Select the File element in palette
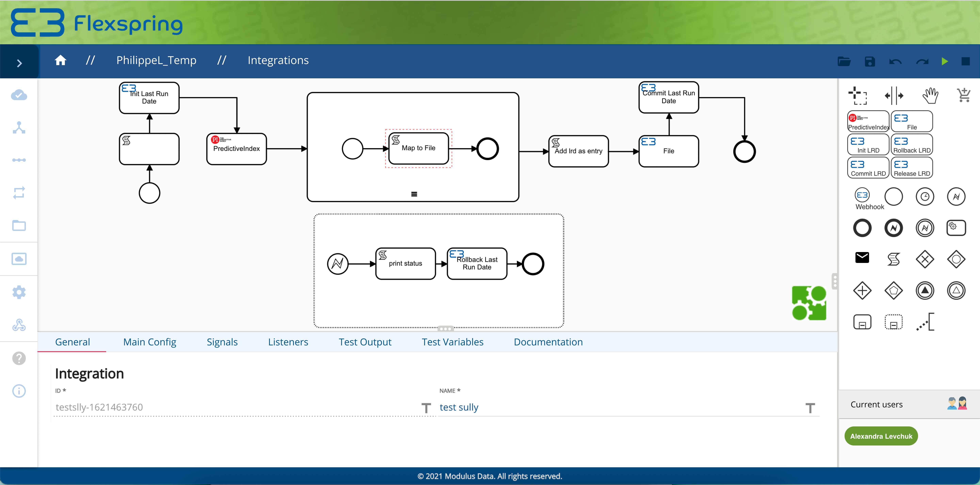This screenshot has height=485, width=980. point(912,121)
